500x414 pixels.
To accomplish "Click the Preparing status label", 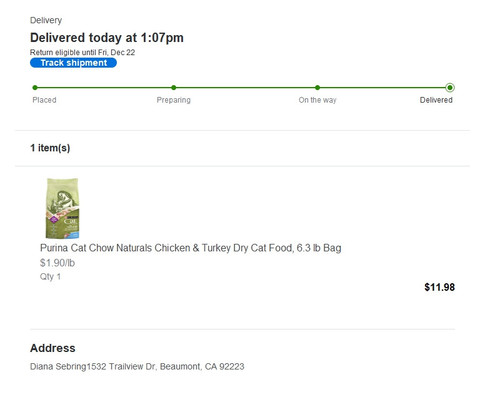I will tap(174, 100).
